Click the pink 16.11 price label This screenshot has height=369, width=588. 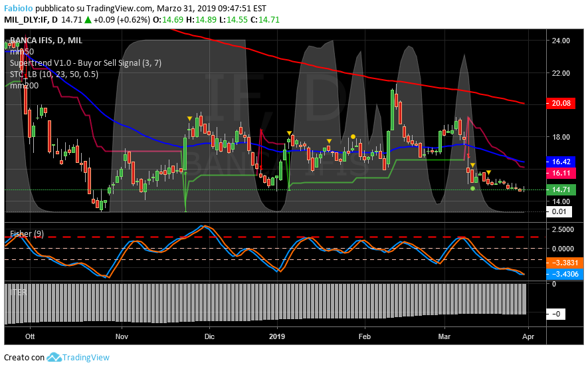(x=561, y=173)
